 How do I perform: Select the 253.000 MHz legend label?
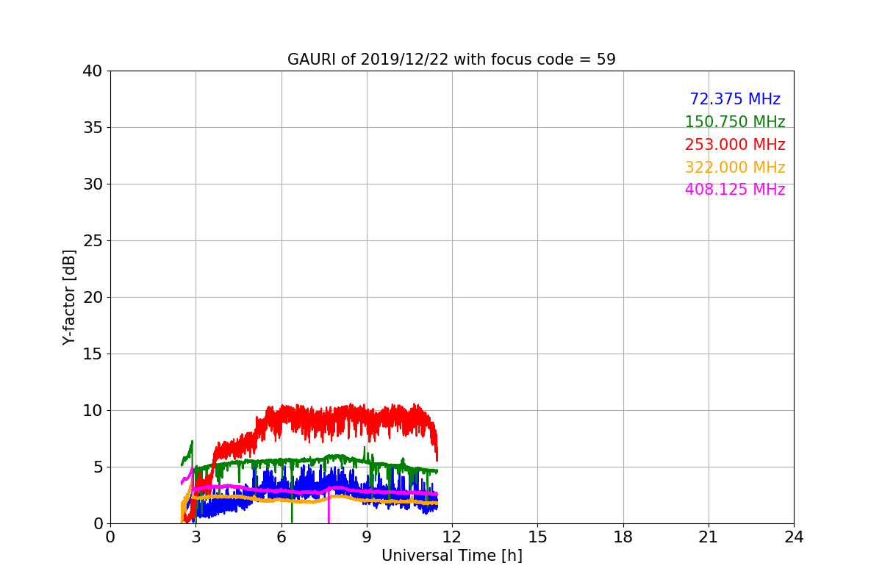click(x=735, y=145)
